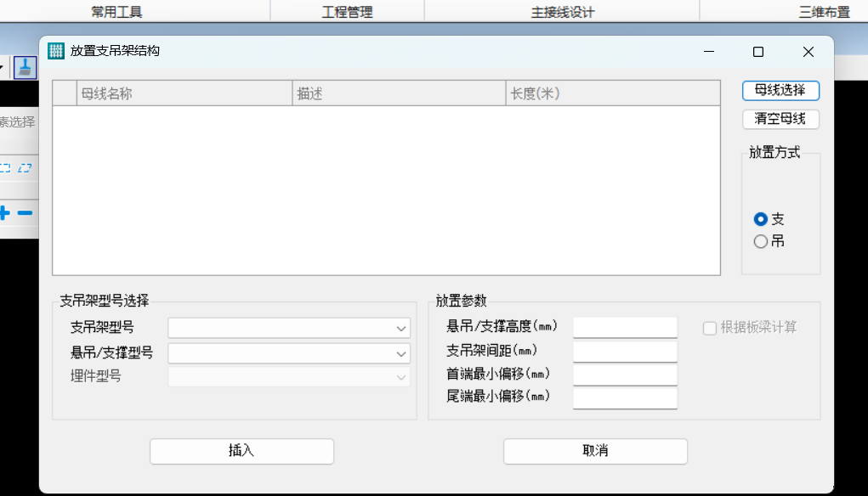Click the dashed selection rectangle icon
868x496 pixels.
pos(5,168)
